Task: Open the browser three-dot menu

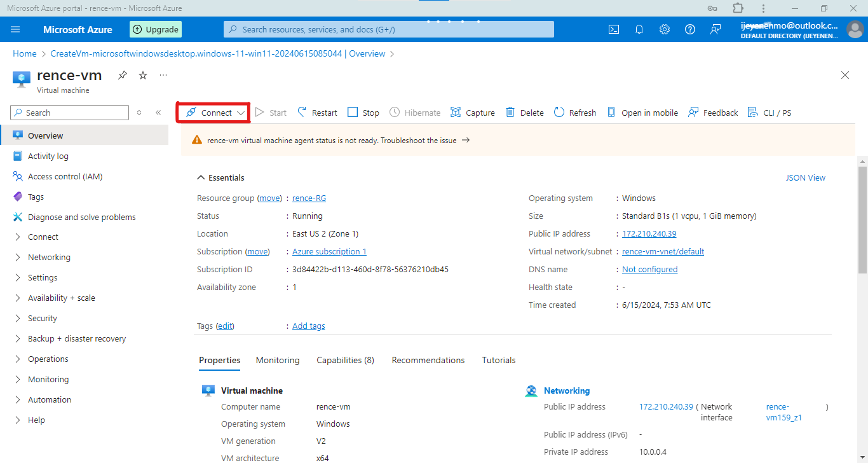Action: pos(763,8)
